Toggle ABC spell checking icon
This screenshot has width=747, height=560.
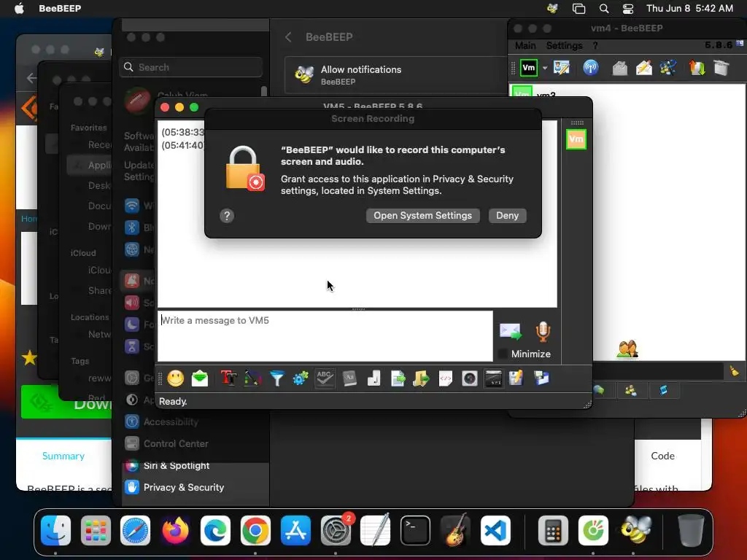pyautogui.click(x=325, y=378)
